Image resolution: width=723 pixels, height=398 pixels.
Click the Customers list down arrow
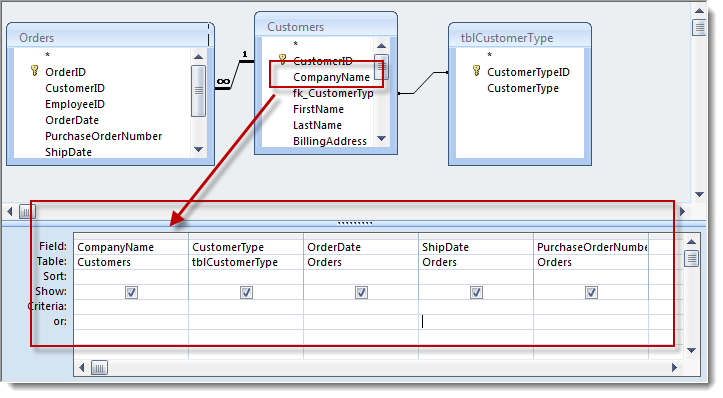pyautogui.click(x=381, y=138)
